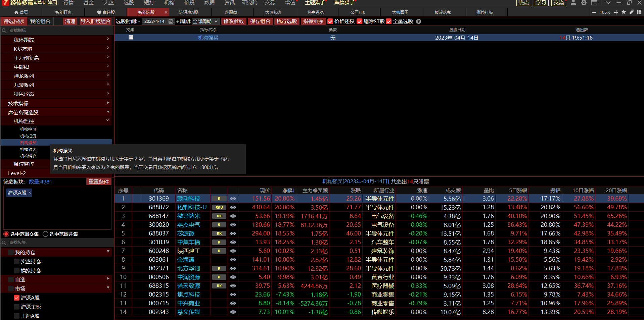The width and height of the screenshot is (644, 320).
Task: Click the window layout icon in title bar
Action: click(594, 3)
